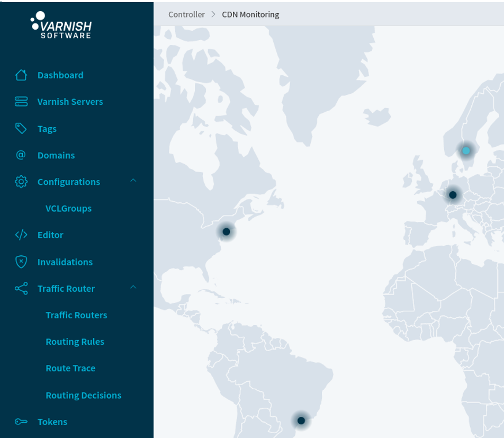Select the South America map node marker
The image size is (504, 438).
(x=301, y=421)
